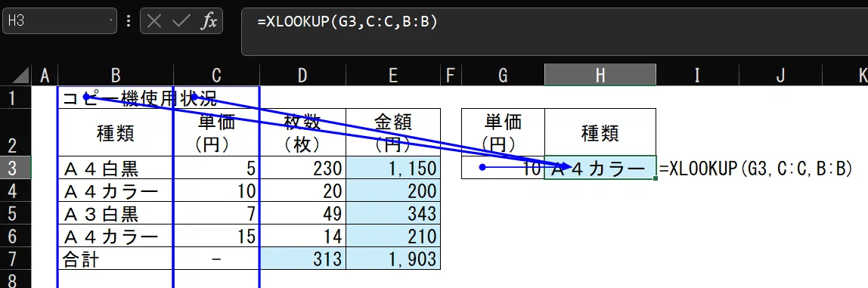This screenshot has width=868, height=288.
Task: Click unit price cell showing 5
Action: coord(216,168)
